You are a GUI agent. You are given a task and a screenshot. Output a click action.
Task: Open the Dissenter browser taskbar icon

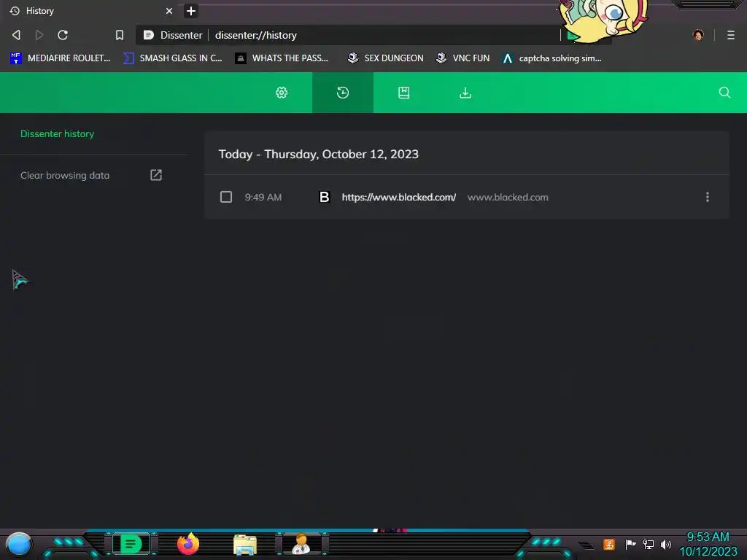pyautogui.click(x=131, y=544)
